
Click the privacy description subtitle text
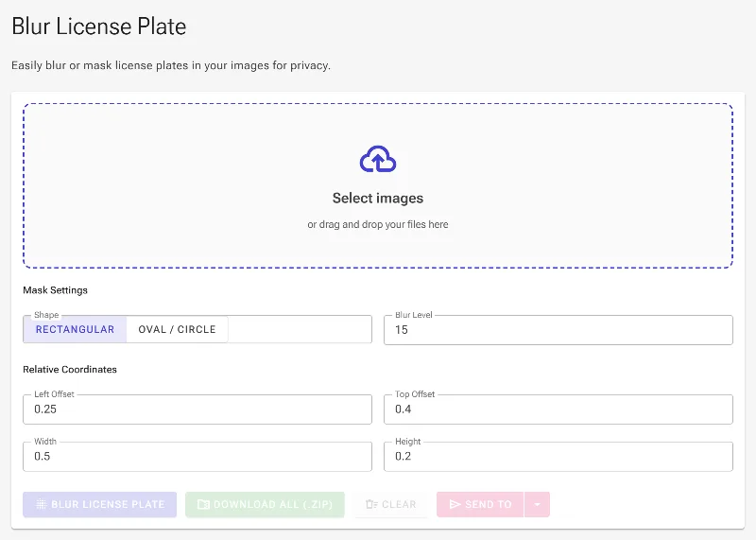pyautogui.click(x=171, y=65)
